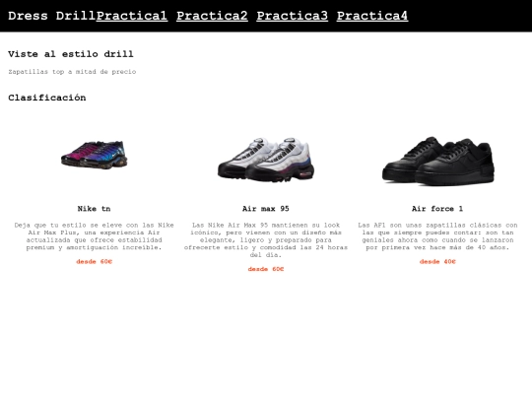Click the Nike tn sneaker image

(x=94, y=155)
